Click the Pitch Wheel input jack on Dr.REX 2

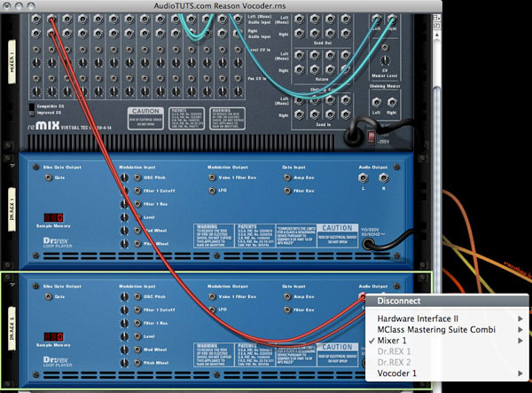pos(137,363)
